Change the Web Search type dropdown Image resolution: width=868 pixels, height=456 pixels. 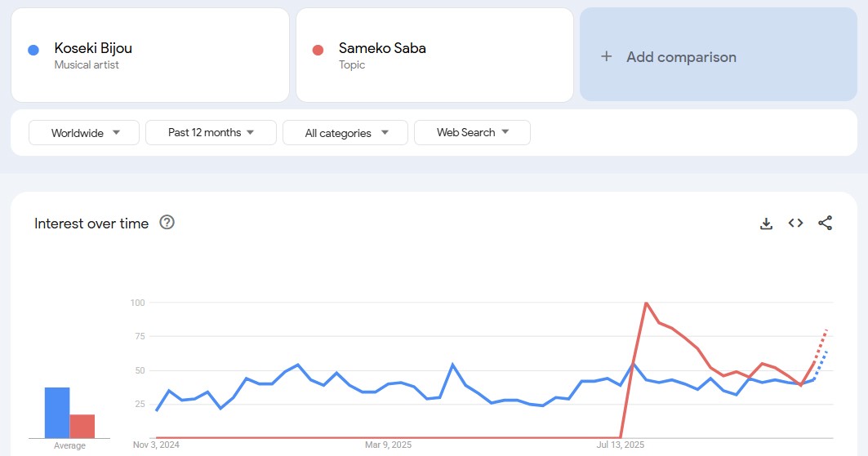[472, 133]
